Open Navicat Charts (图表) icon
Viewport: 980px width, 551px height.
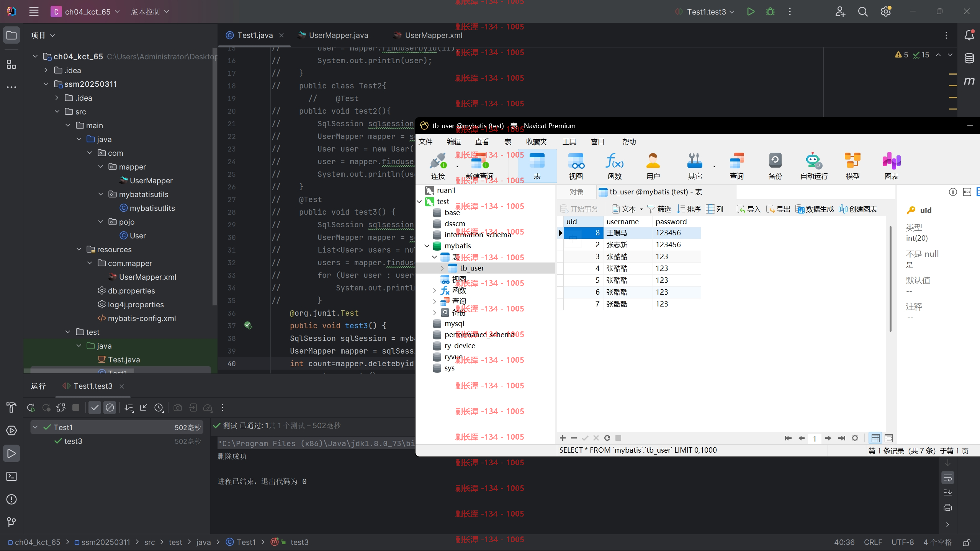tap(891, 166)
